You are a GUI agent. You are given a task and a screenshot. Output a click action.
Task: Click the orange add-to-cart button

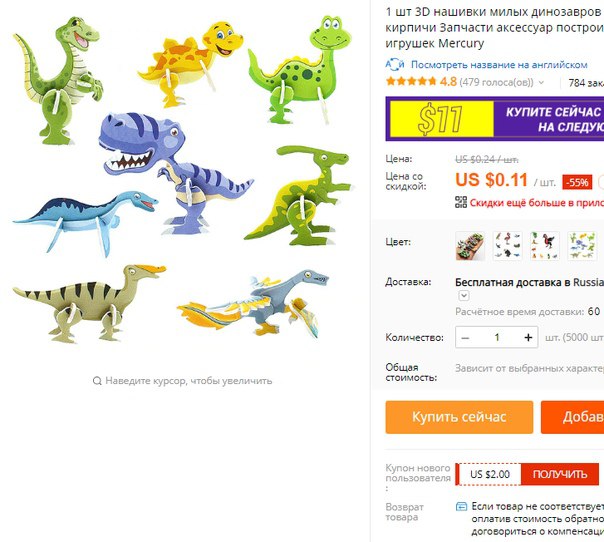572,417
